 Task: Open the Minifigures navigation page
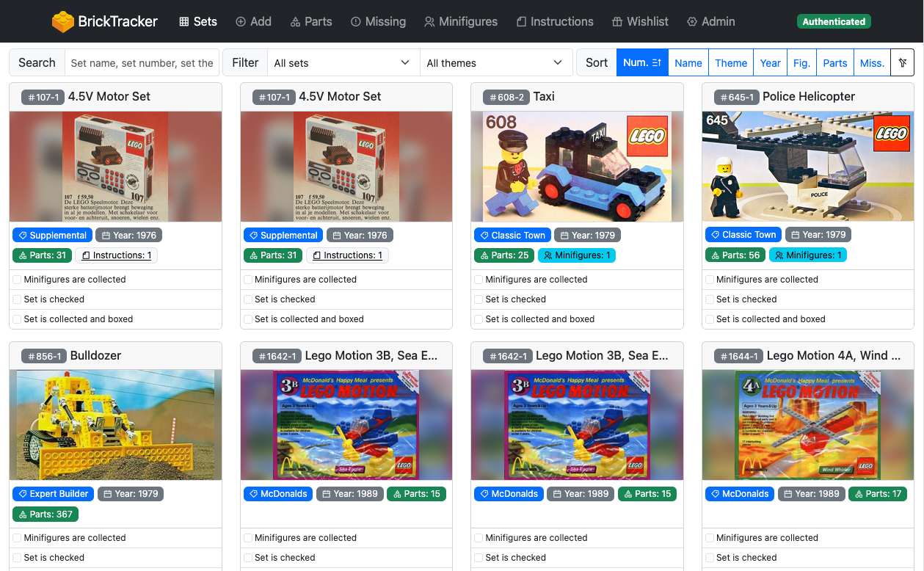pos(461,22)
